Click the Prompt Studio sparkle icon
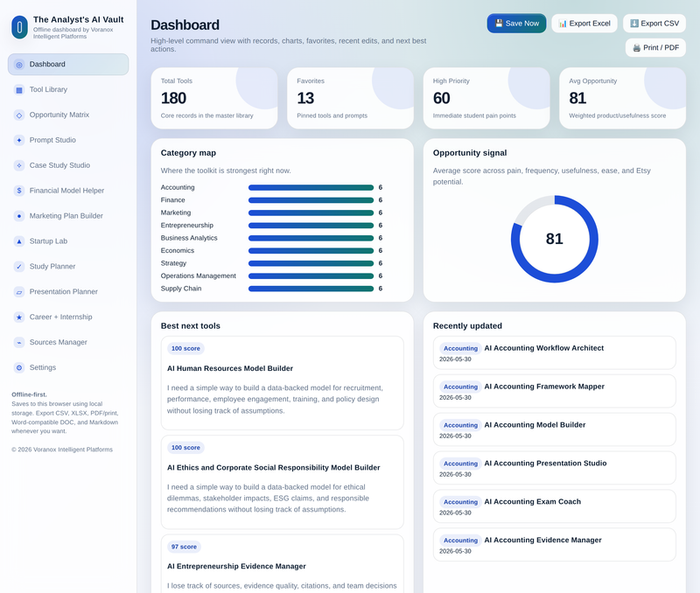 [19, 141]
